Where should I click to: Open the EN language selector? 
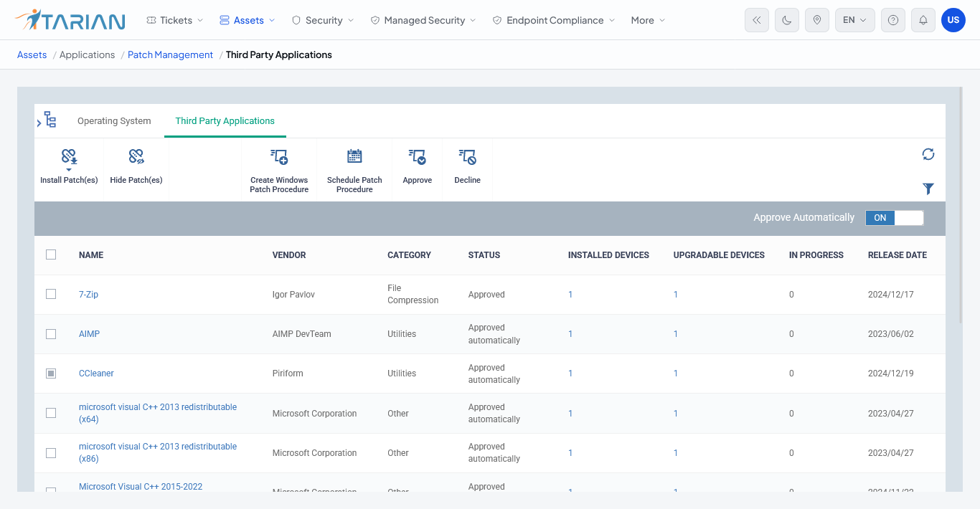[855, 20]
